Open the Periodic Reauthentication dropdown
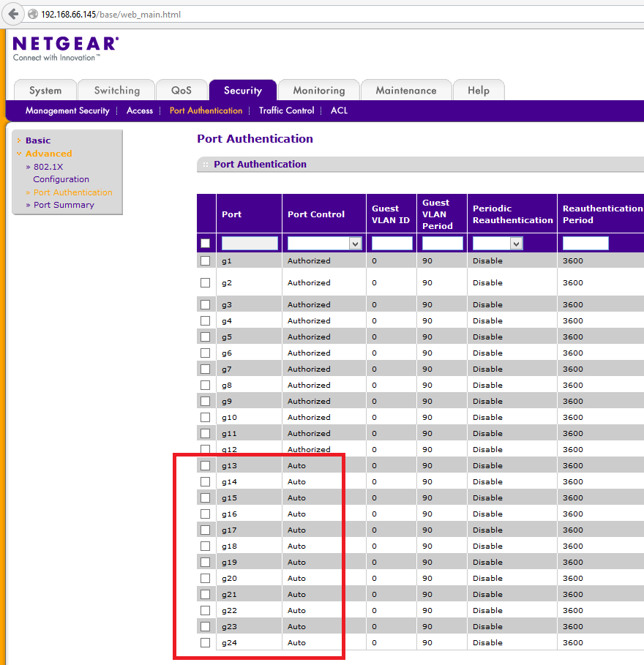This screenshot has width=644, height=665. 497,244
